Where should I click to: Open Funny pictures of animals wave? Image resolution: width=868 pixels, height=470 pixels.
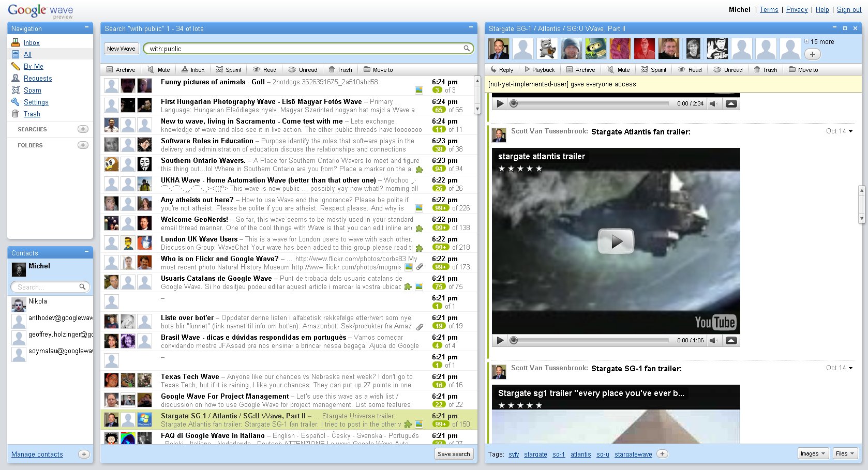[288, 86]
